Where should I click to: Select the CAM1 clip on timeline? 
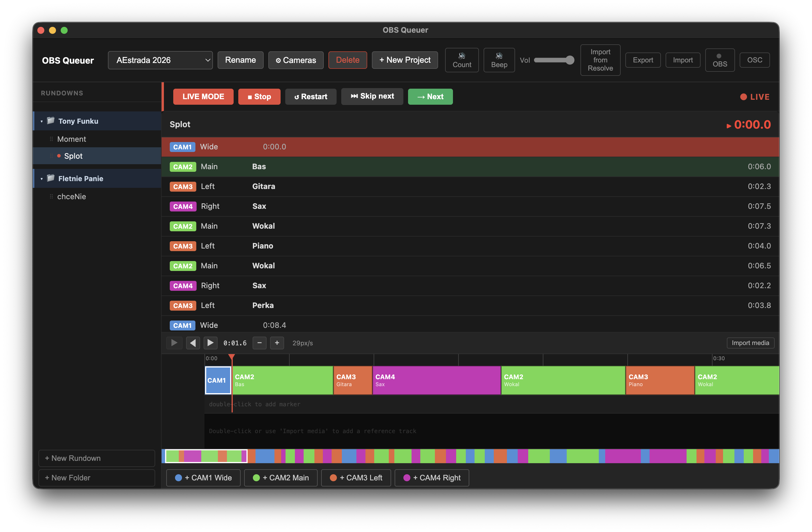pyautogui.click(x=218, y=380)
